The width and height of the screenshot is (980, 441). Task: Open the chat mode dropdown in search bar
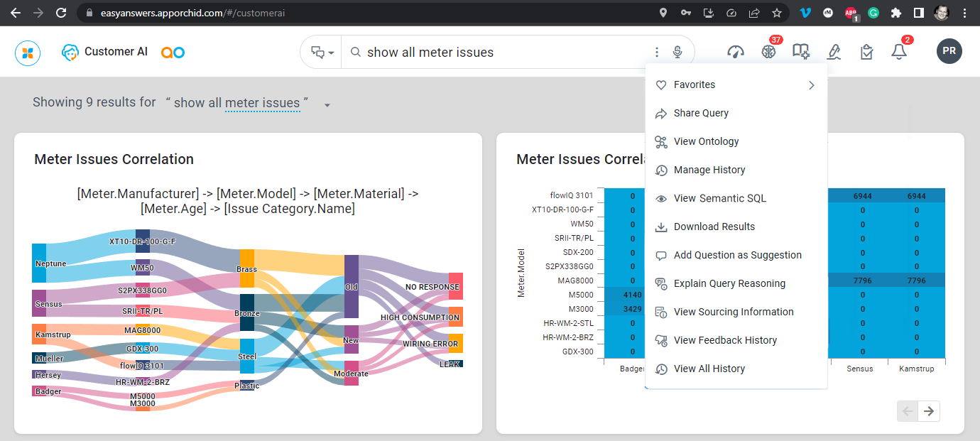coord(322,53)
